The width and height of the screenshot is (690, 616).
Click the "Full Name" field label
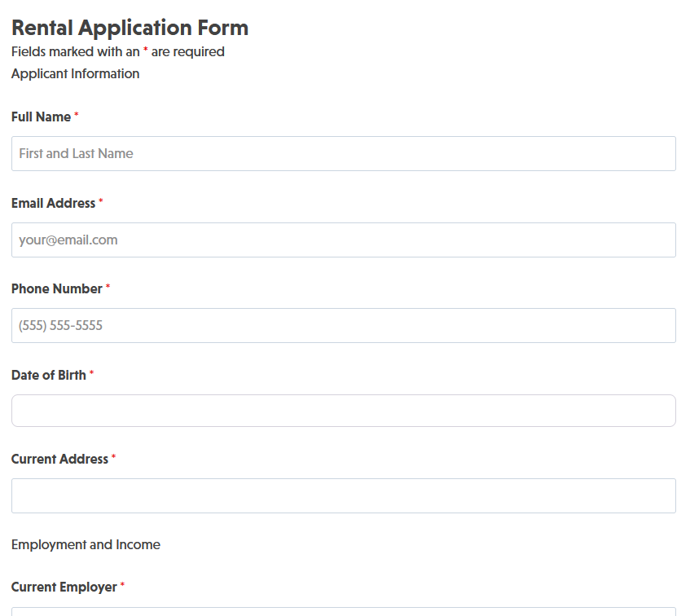[41, 117]
